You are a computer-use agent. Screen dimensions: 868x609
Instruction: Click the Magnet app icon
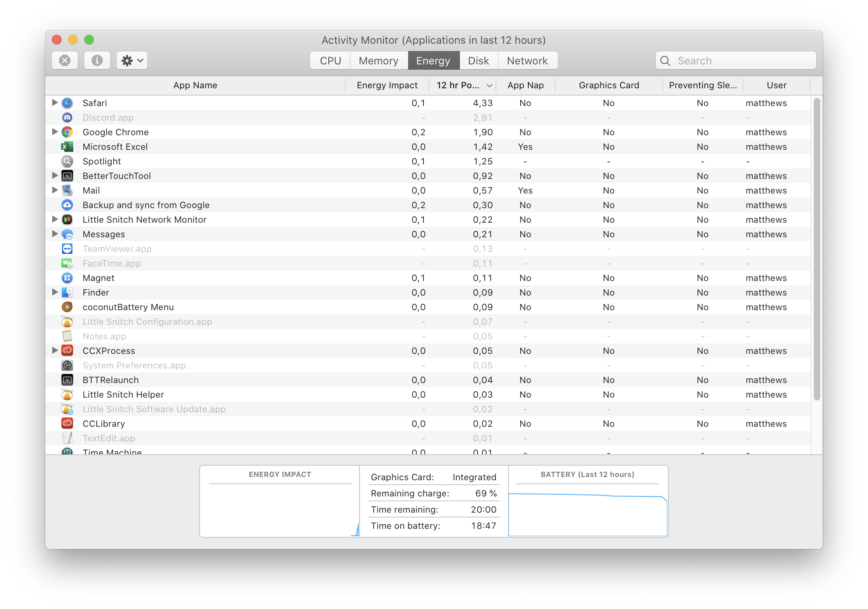click(x=67, y=278)
